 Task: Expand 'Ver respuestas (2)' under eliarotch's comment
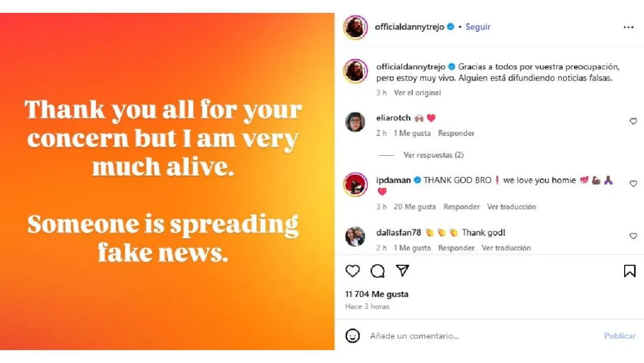click(433, 155)
